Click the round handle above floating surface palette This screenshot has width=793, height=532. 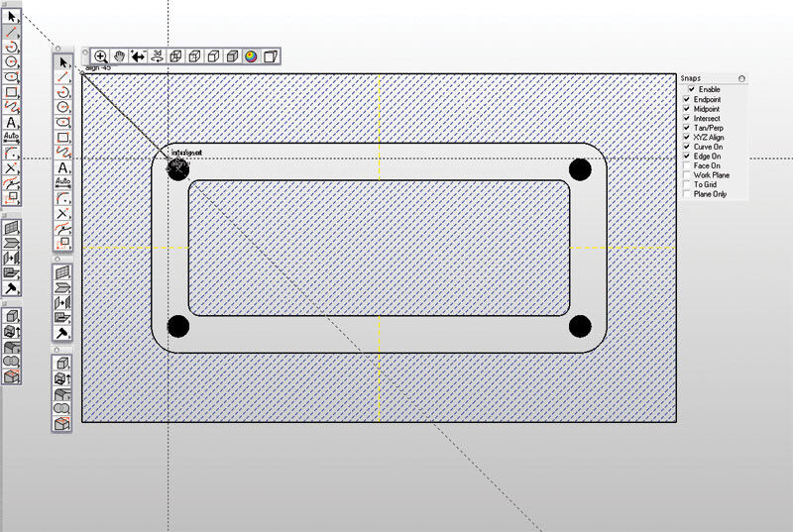click(x=57, y=259)
